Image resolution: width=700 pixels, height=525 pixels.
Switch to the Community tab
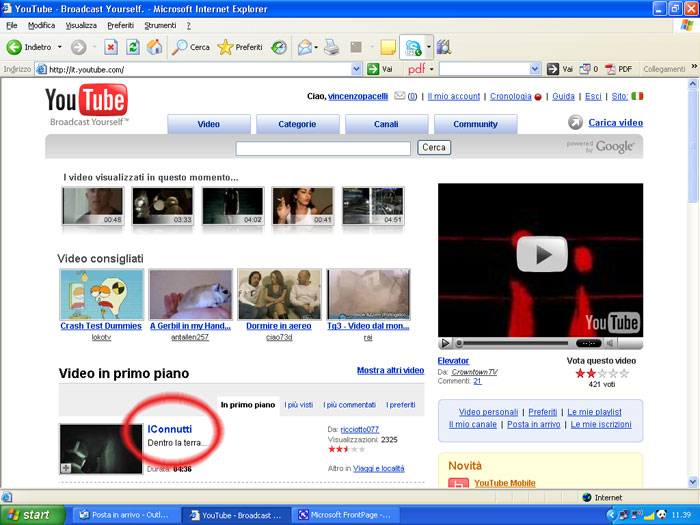475,124
